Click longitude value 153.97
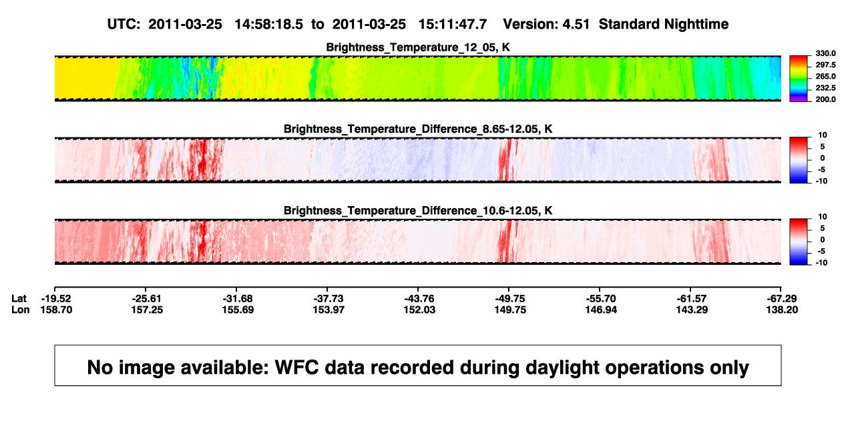This screenshot has width=868, height=445. click(x=328, y=310)
